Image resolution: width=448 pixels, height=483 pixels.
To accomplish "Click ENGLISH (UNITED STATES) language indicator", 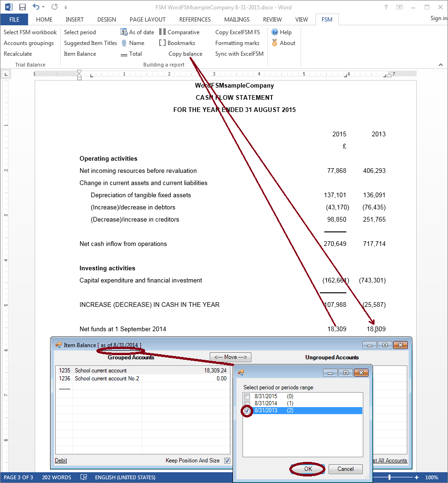I will [x=125, y=477].
